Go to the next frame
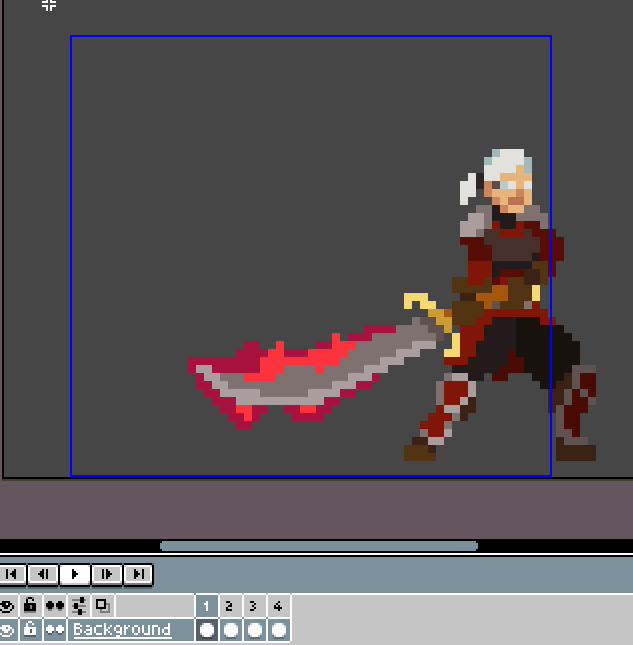The image size is (633, 645). point(107,574)
